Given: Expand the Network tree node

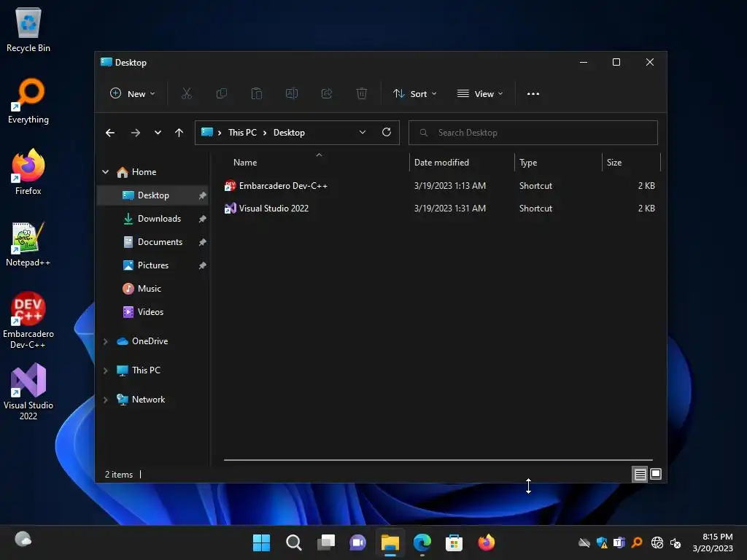Looking at the screenshot, I should pyautogui.click(x=106, y=400).
